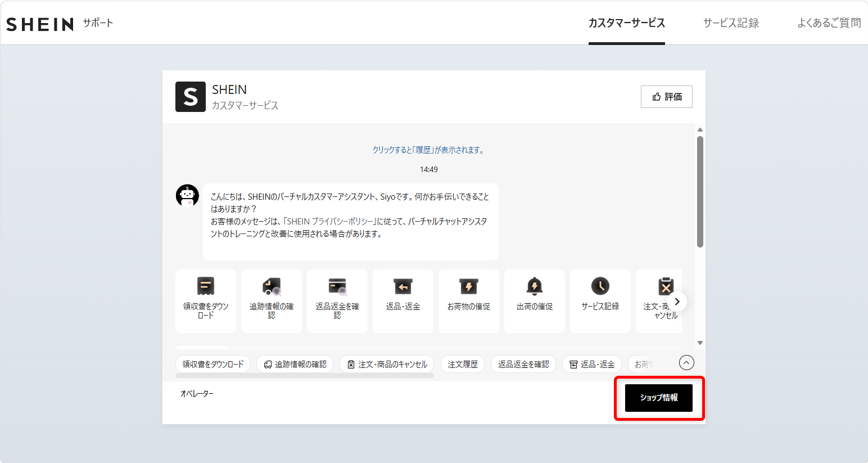The image size is (868, 463).
Task: Select the 領収書をダウンロード receipt card icon
Action: click(206, 286)
